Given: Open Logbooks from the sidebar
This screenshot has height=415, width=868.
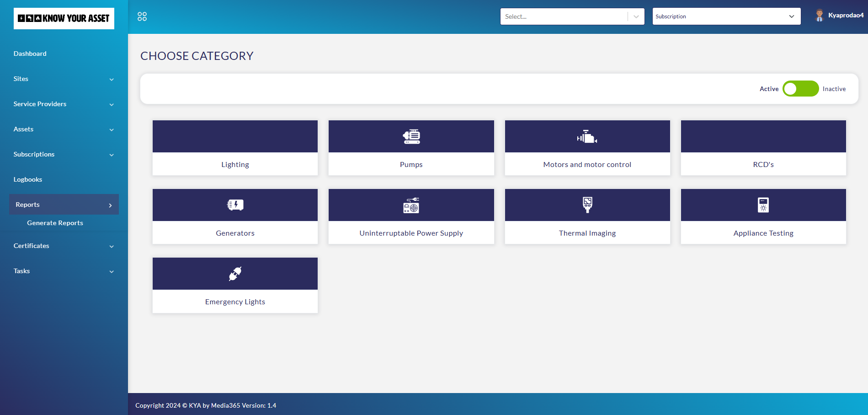Looking at the screenshot, I should 28,179.
